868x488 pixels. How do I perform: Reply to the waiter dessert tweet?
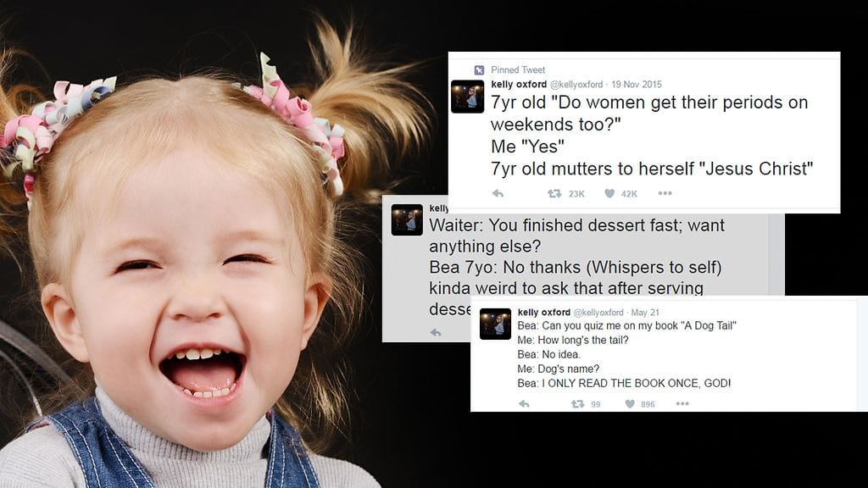click(436, 332)
